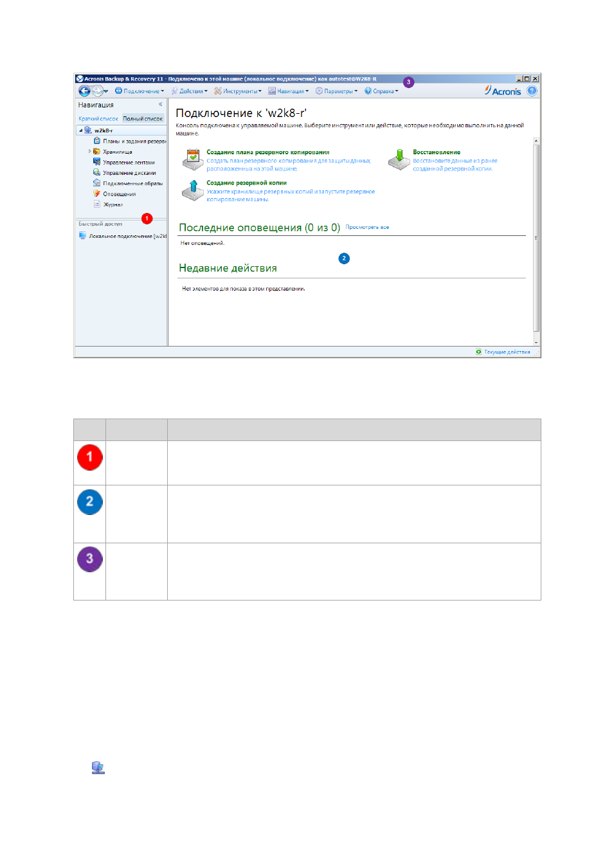Viewport: 614px width, 868px height.
Task: Open Восстановление action link
Action: click(437, 152)
